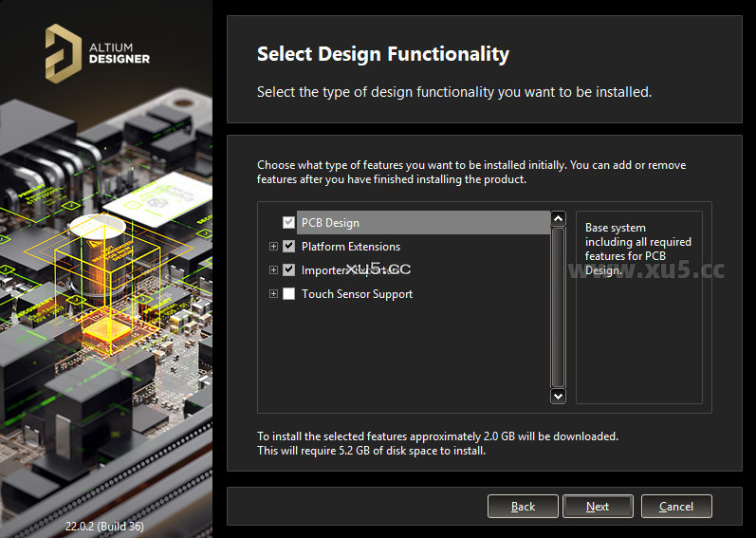Select the Platform Extensions label
The width and height of the screenshot is (756, 538).
pos(351,247)
